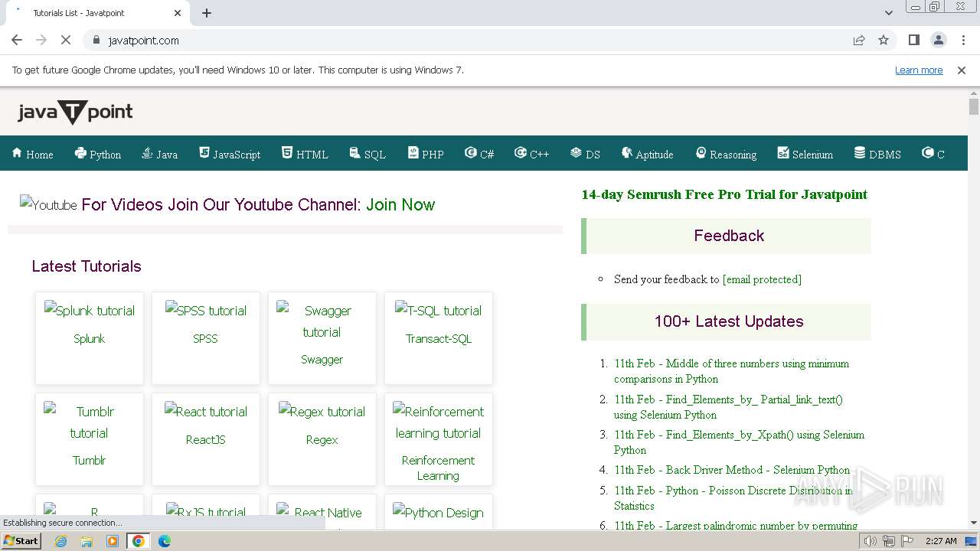Open the Windows Start menu

click(21, 541)
